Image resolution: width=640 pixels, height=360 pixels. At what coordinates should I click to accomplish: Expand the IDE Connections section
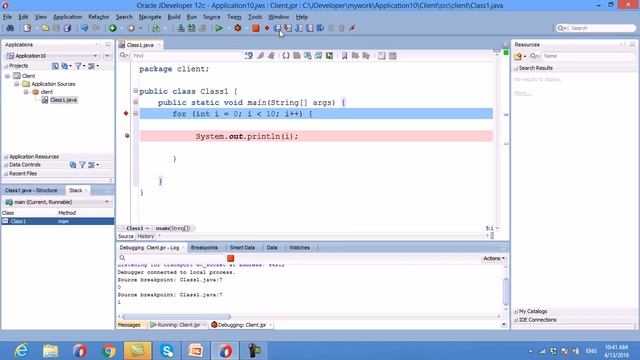coord(516,320)
